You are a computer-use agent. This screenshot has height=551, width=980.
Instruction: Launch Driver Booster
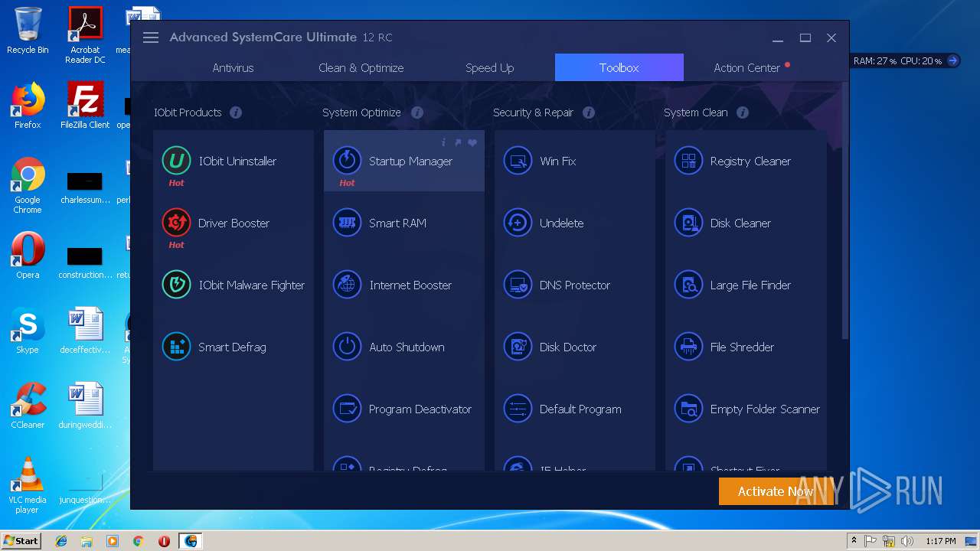tap(234, 223)
